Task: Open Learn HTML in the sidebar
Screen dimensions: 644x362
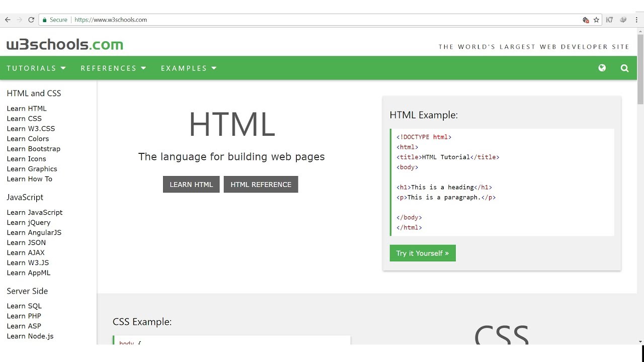Action: pyautogui.click(x=27, y=109)
